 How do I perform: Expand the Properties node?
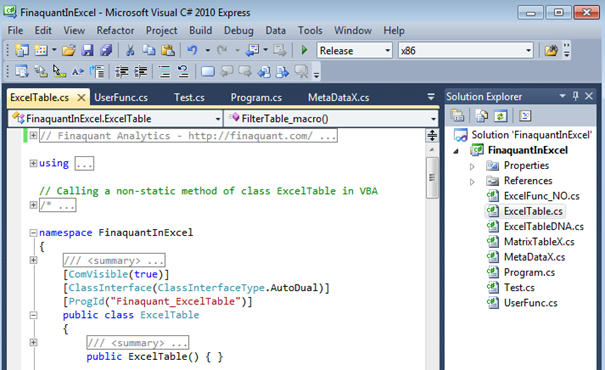coord(472,166)
